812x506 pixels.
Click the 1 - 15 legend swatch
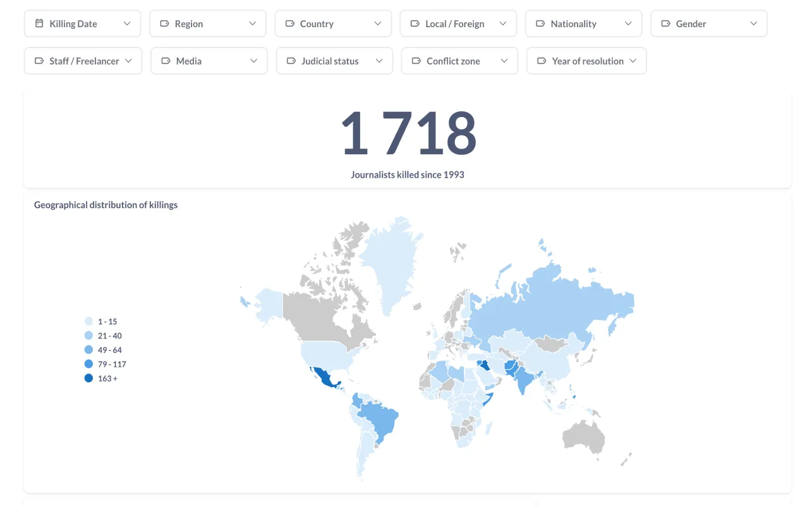[88, 321]
